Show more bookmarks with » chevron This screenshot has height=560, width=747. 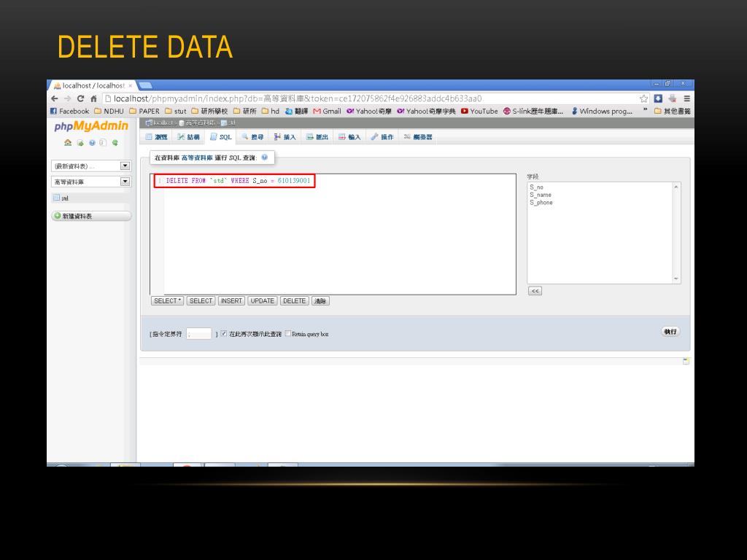(x=645, y=111)
